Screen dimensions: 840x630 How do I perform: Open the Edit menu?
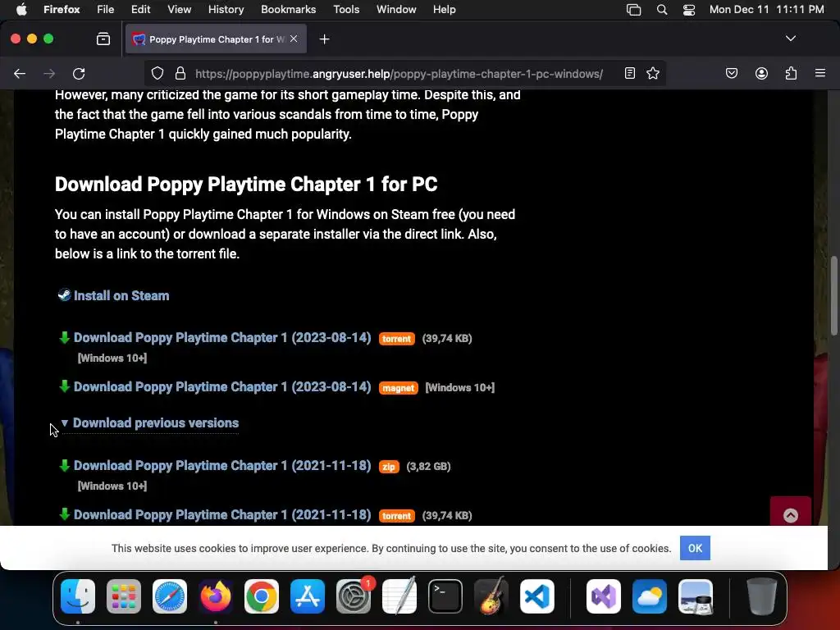click(x=141, y=10)
